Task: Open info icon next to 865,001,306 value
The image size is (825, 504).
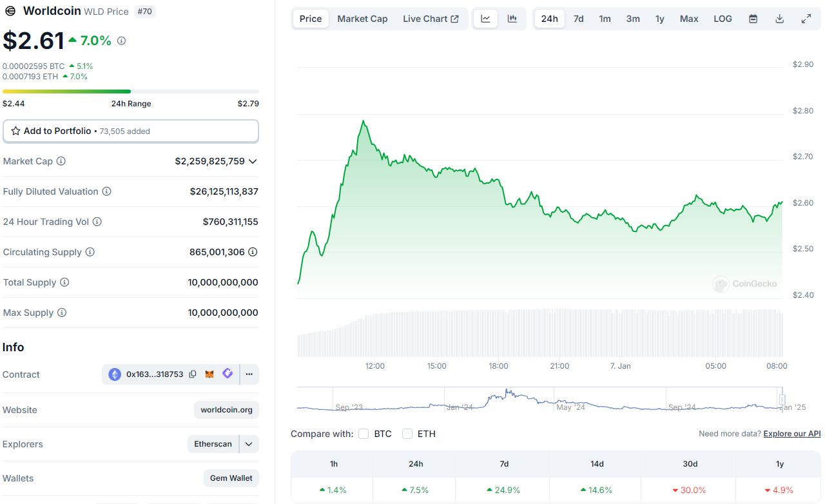Action: pos(253,252)
